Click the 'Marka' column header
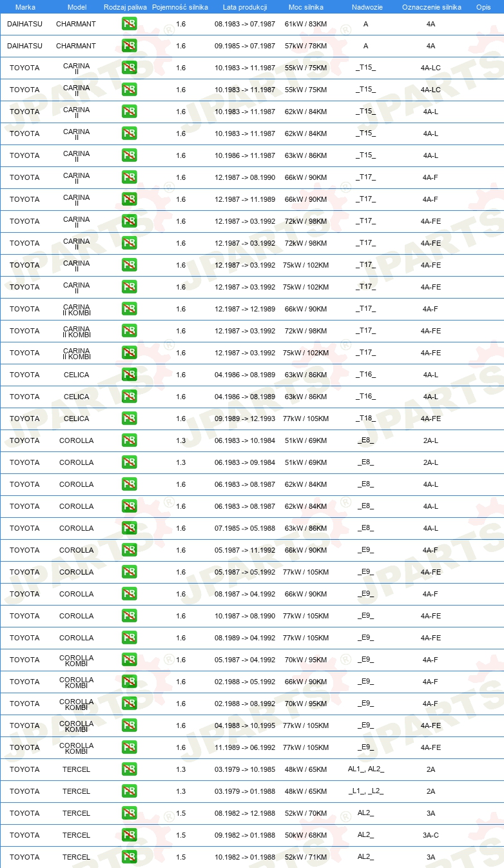This screenshot has width=504, height=868. pos(25,7)
